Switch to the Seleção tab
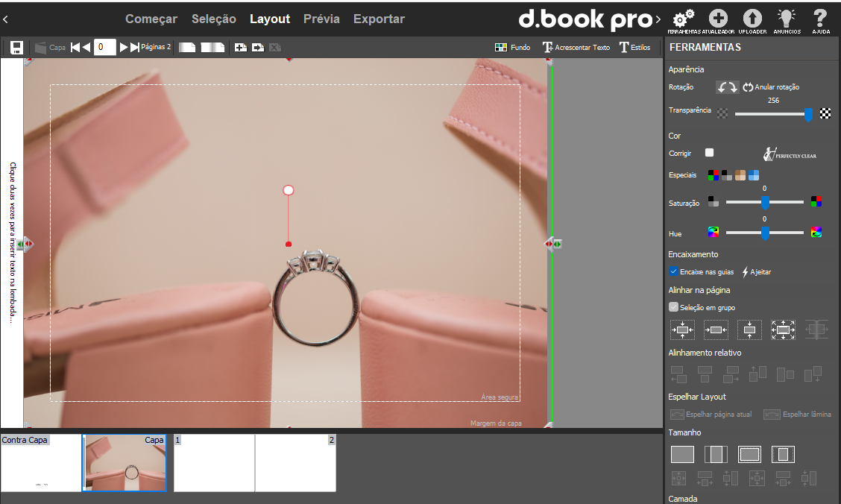 [x=213, y=19]
